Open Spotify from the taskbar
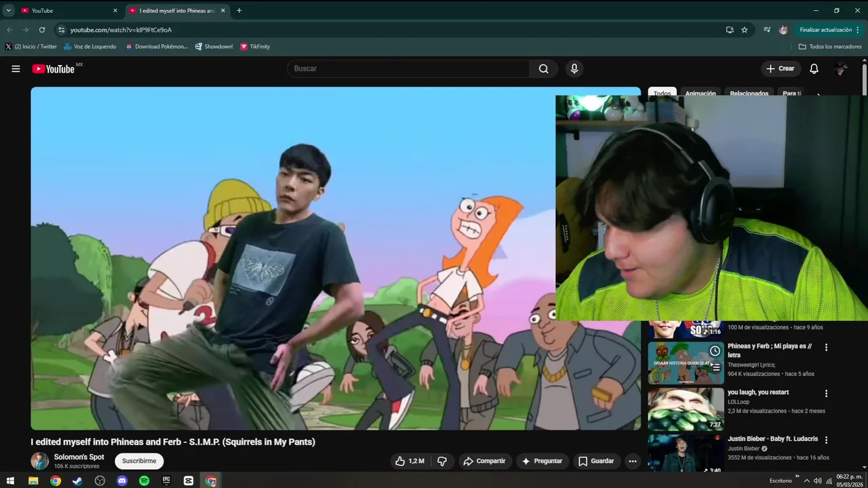 144,481
